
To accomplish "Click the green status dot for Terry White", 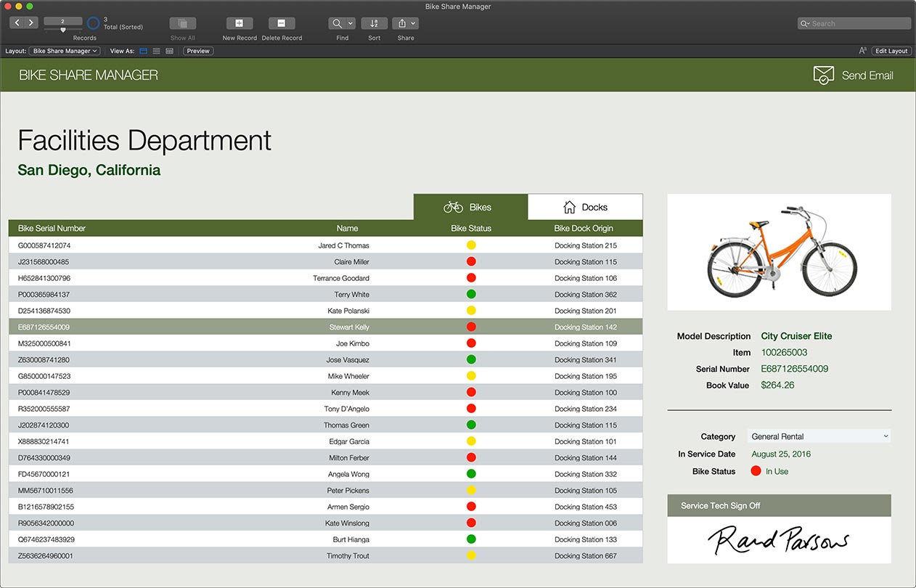I will [x=471, y=294].
